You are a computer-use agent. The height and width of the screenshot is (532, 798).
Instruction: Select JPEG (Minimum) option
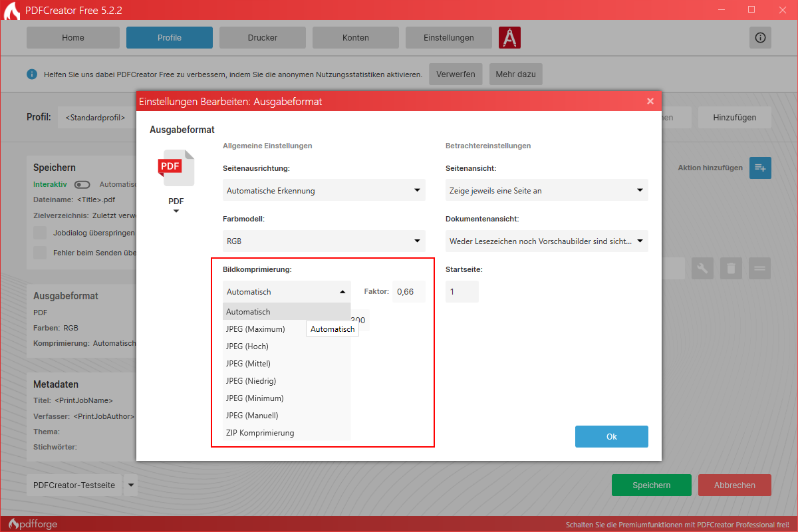point(287,398)
